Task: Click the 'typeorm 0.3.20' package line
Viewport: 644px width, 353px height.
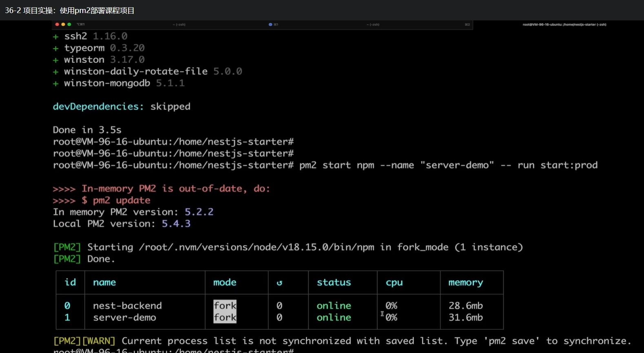Action: [99, 48]
